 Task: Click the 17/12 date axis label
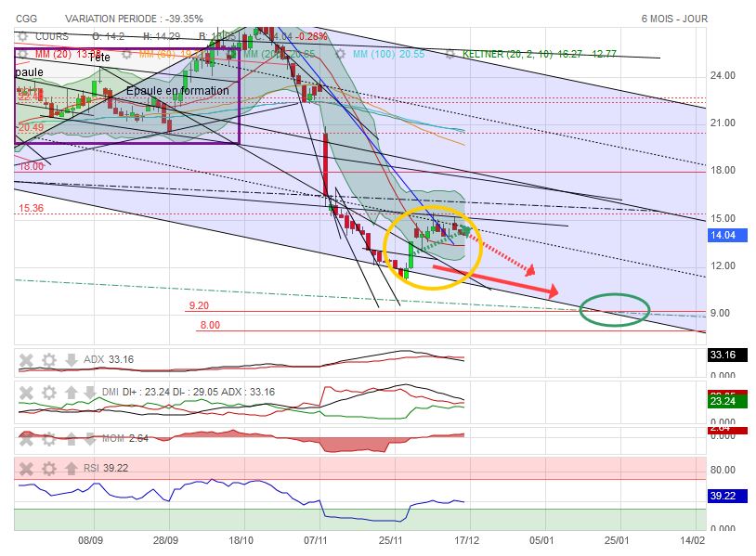coord(467,540)
